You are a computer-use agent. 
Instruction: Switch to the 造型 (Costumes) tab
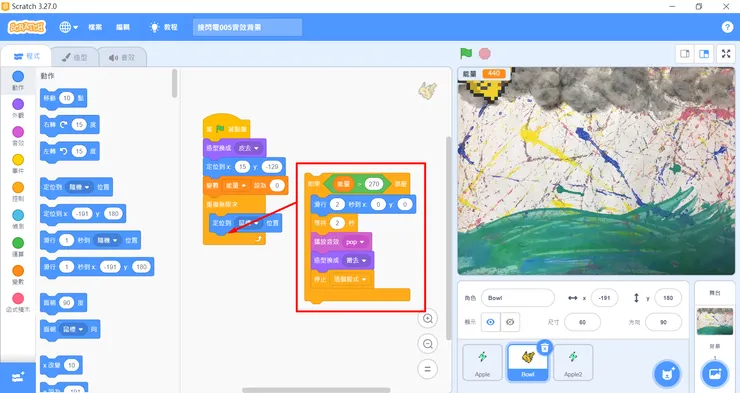(x=75, y=58)
